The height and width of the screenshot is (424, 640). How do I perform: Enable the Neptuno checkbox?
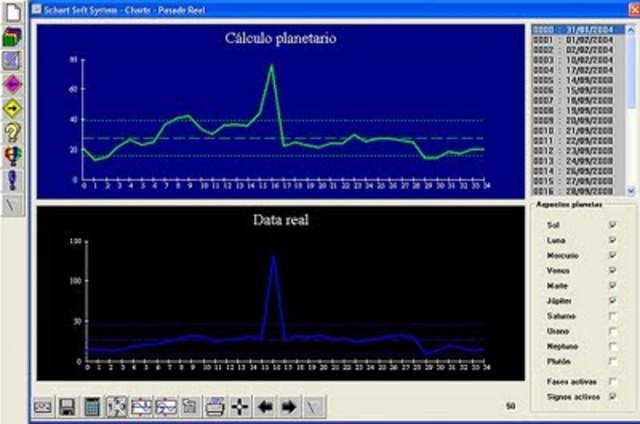(x=612, y=346)
